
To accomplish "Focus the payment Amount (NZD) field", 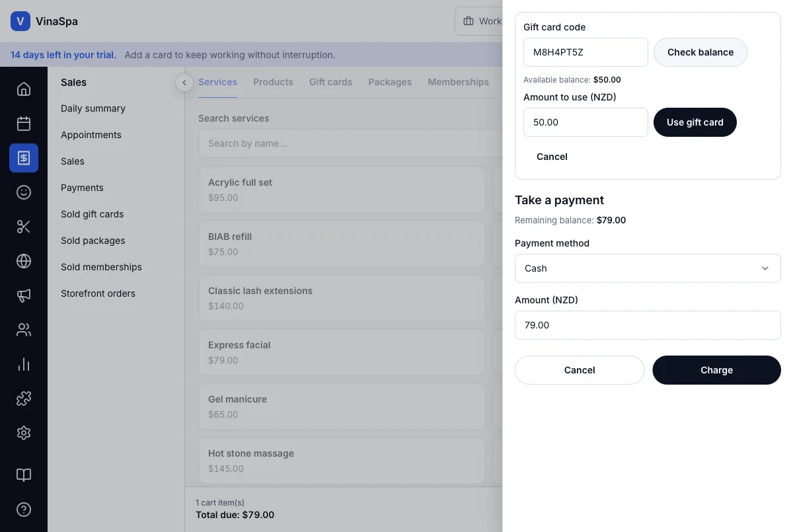I will click(x=648, y=325).
